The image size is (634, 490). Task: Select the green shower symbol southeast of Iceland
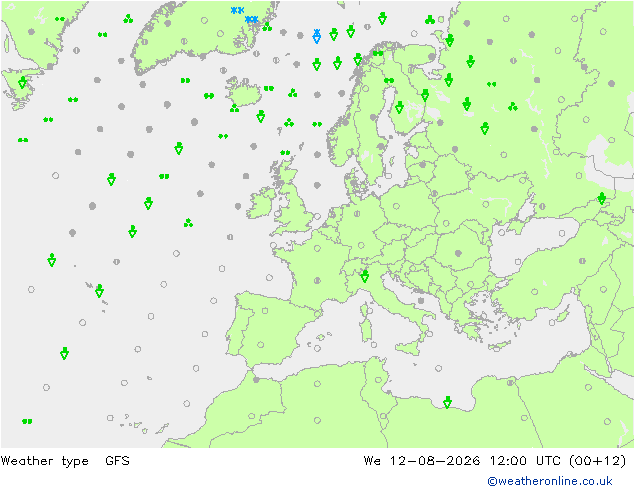(x=261, y=116)
